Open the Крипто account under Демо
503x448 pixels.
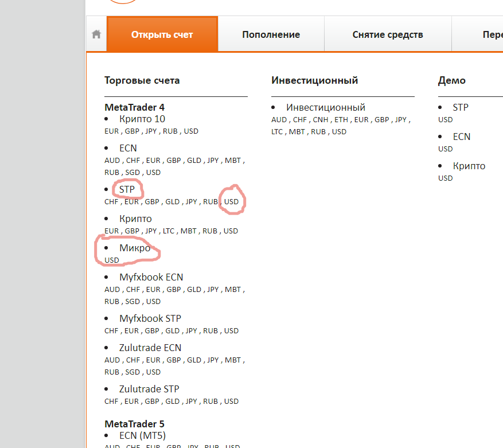469,166
